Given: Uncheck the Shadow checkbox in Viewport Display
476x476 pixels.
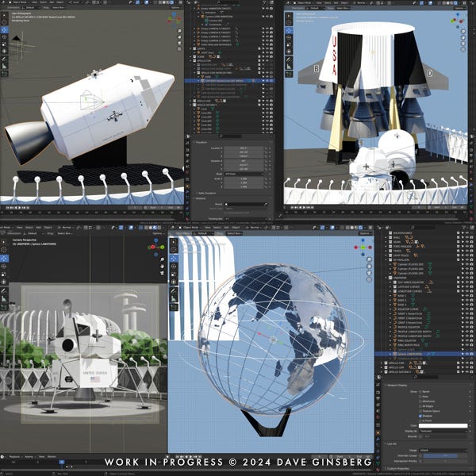Looking at the screenshot, I should (420, 416).
